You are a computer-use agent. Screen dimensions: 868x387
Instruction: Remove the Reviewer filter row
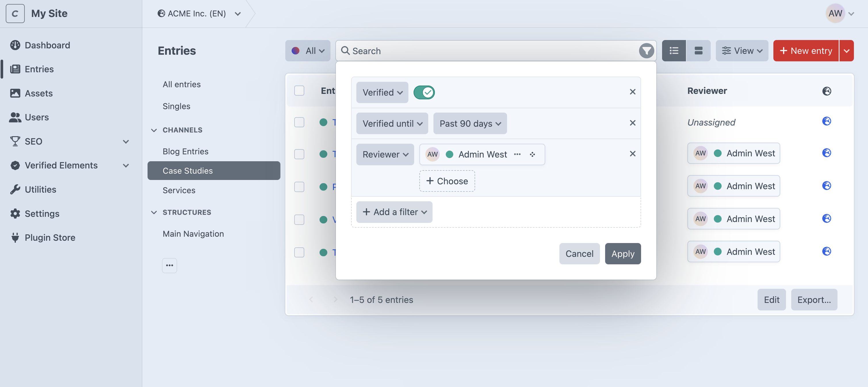[x=632, y=154]
